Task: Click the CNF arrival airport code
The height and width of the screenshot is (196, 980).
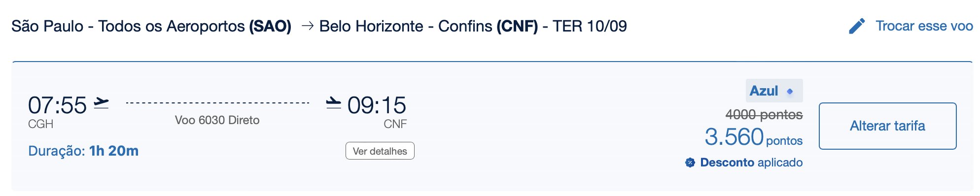Action: [x=395, y=124]
